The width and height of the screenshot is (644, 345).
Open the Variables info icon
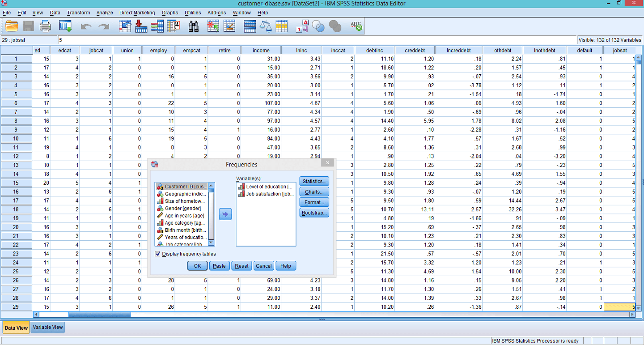[157, 26]
